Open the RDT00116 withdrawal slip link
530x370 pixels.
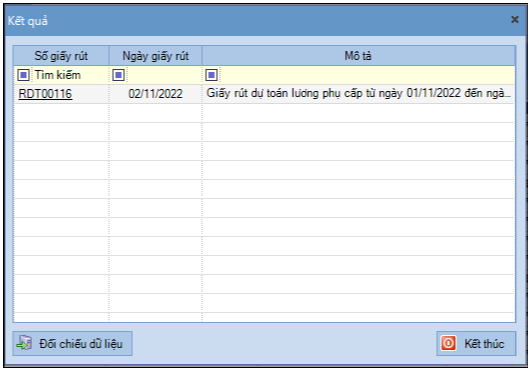point(45,94)
